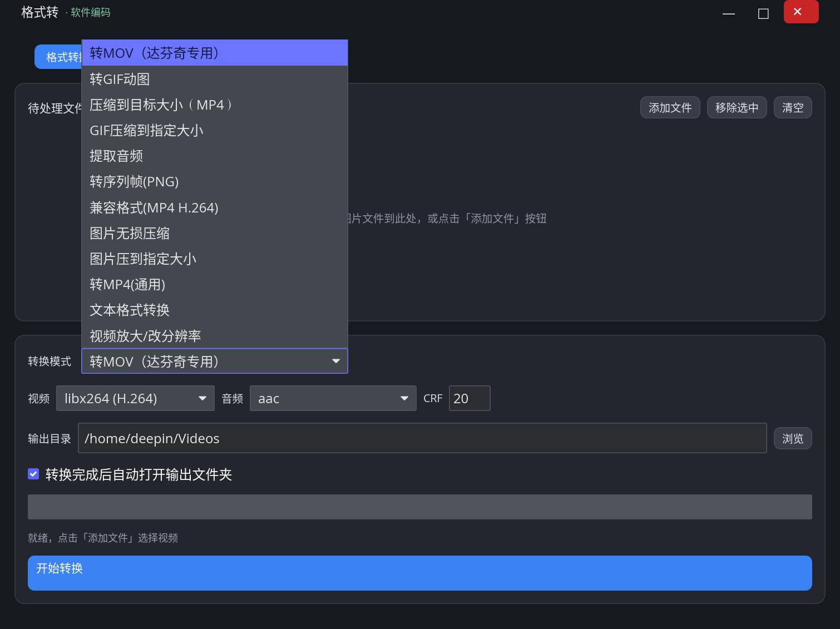Viewport: 840px width, 629px height.
Task: Switch to the 格式转换 tab
Action: 58,57
